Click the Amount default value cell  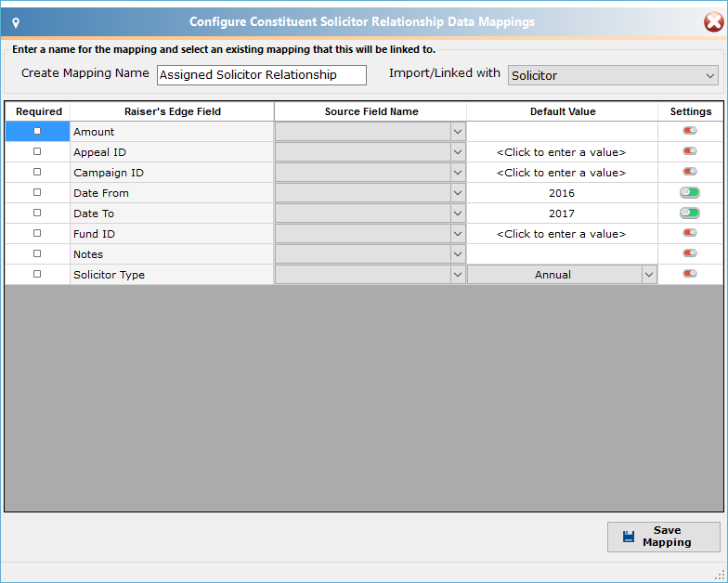pyautogui.click(x=562, y=132)
